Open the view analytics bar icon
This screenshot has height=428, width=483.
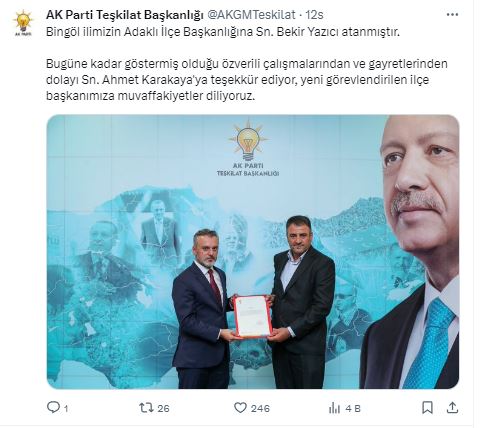pyautogui.click(x=334, y=408)
